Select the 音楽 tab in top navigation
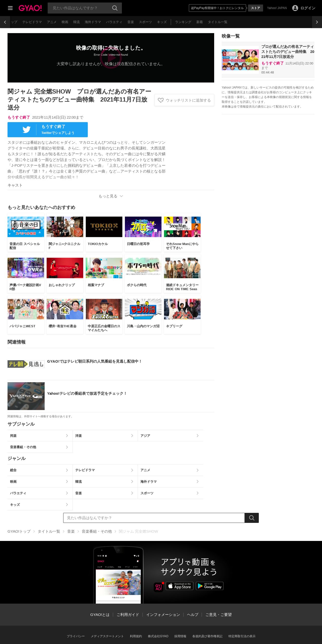Viewport: 322px width, 644px height. coord(131,22)
